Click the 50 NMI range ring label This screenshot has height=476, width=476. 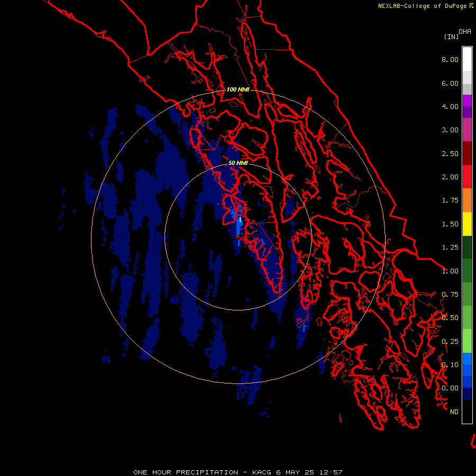pos(238,163)
